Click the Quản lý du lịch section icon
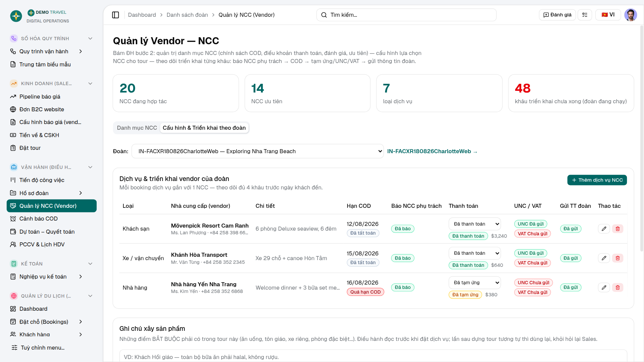Image resolution: width=644 pixels, height=362 pixels. [14, 296]
